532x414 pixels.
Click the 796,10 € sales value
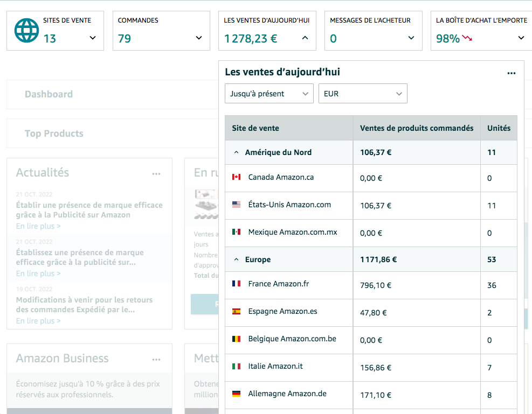[376, 285]
